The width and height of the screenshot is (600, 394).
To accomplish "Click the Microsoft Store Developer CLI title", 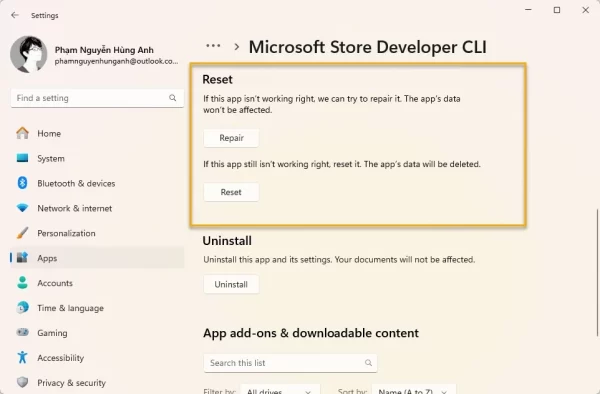I will coord(368,47).
